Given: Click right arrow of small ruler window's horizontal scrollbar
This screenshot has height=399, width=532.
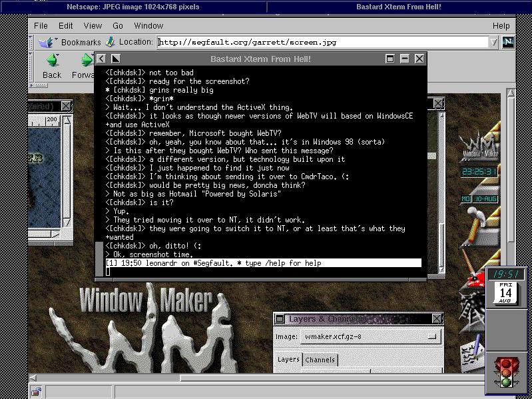Looking at the screenshot, I should (55, 234).
